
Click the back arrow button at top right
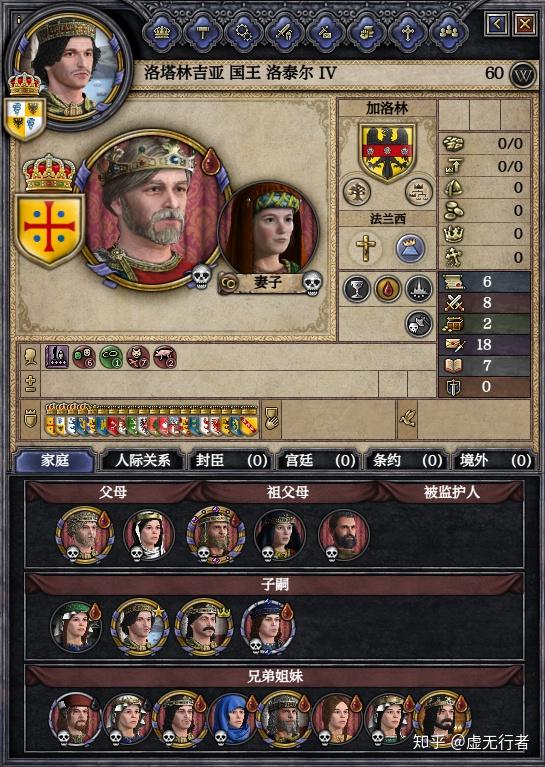tap(497, 23)
